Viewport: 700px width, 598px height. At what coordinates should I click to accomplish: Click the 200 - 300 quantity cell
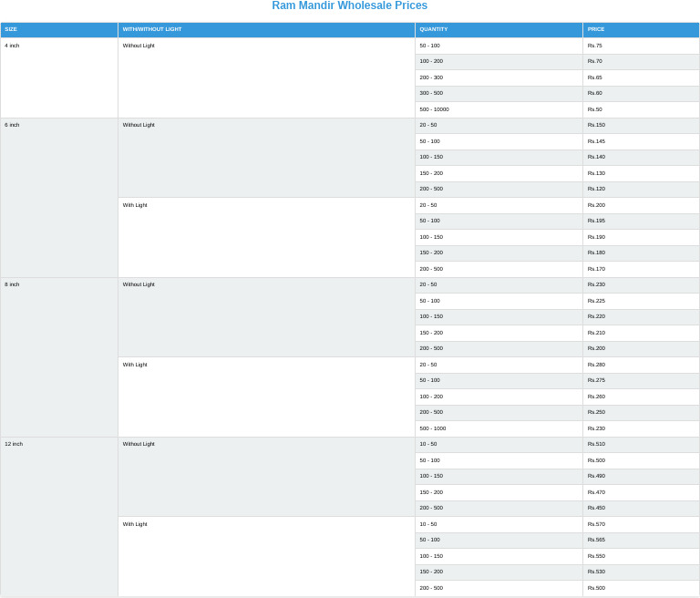(x=499, y=77)
